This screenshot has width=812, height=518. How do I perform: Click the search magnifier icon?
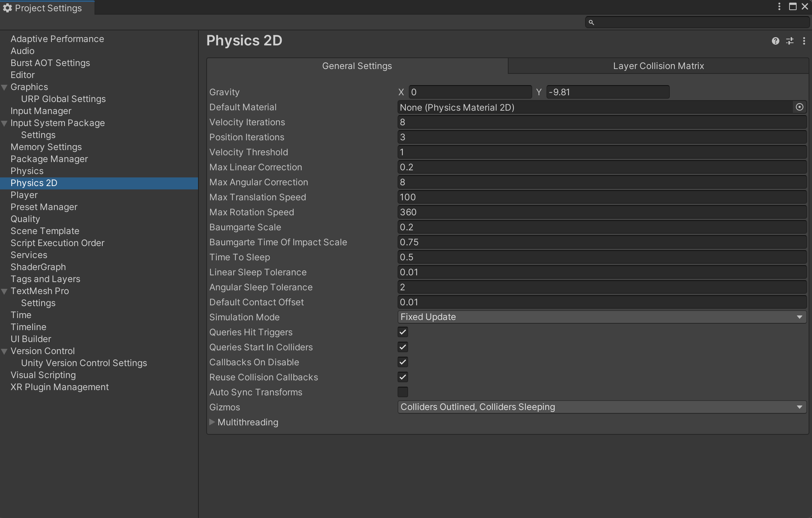(x=591, y=23)
